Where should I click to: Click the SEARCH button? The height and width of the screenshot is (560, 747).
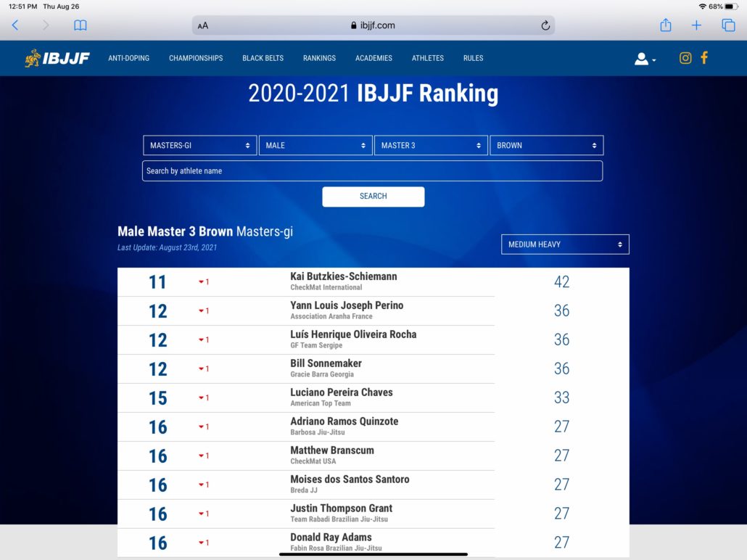(373, 197)
